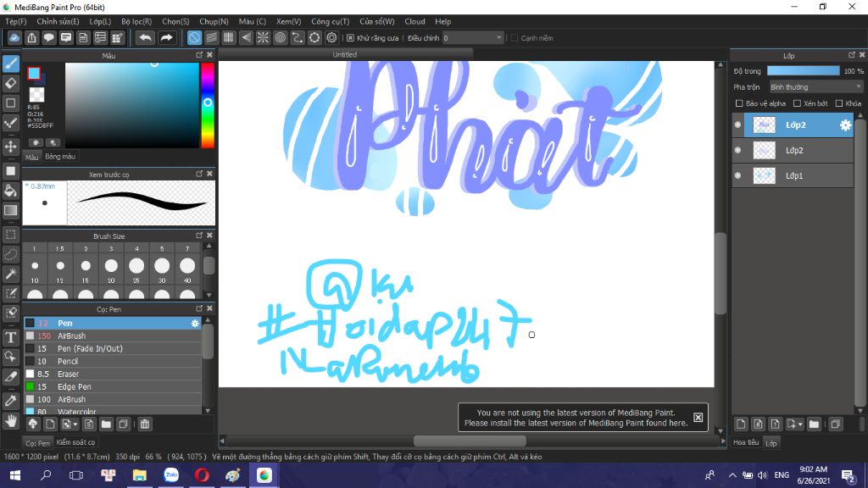This screenshot has height=488, width=868.
Task: Click the Redo arrow in the toolbar
Action: pos(166,37)
